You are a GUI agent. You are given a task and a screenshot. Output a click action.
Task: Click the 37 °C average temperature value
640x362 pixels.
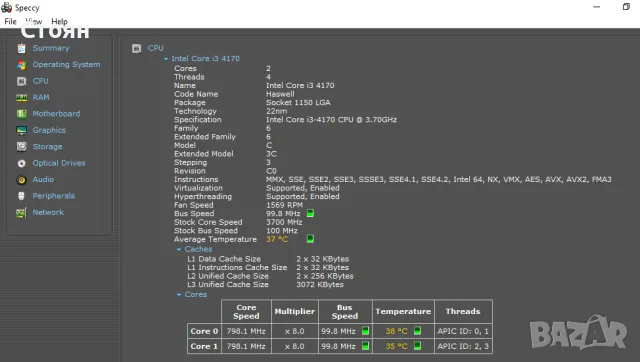277,239
